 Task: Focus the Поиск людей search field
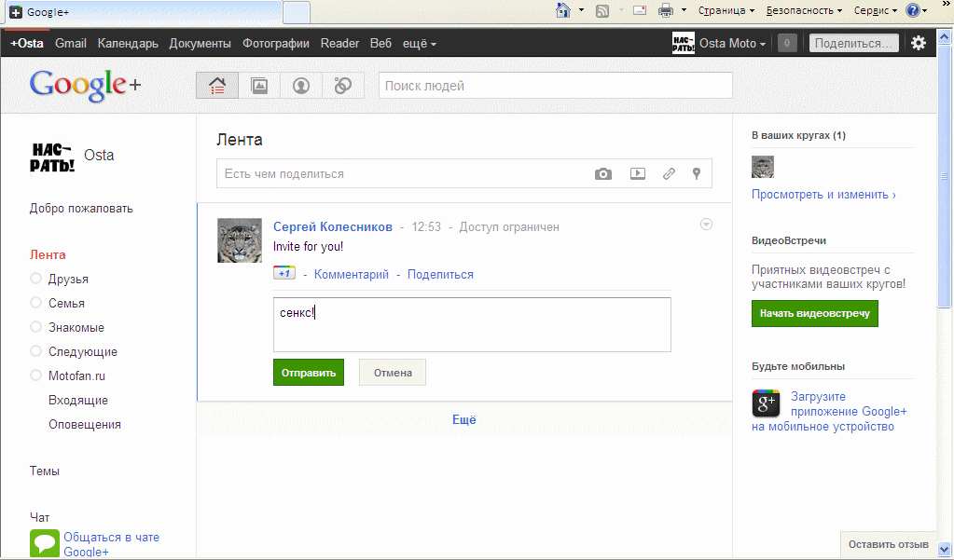pyautogui.click(x=556, y=86)
